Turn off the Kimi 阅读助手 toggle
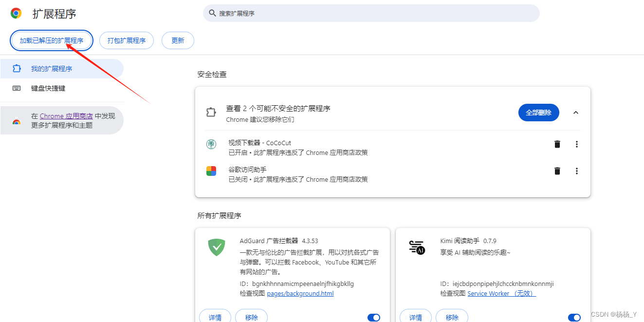Screen dimensions: 644x322 click(x=574, y=318)
